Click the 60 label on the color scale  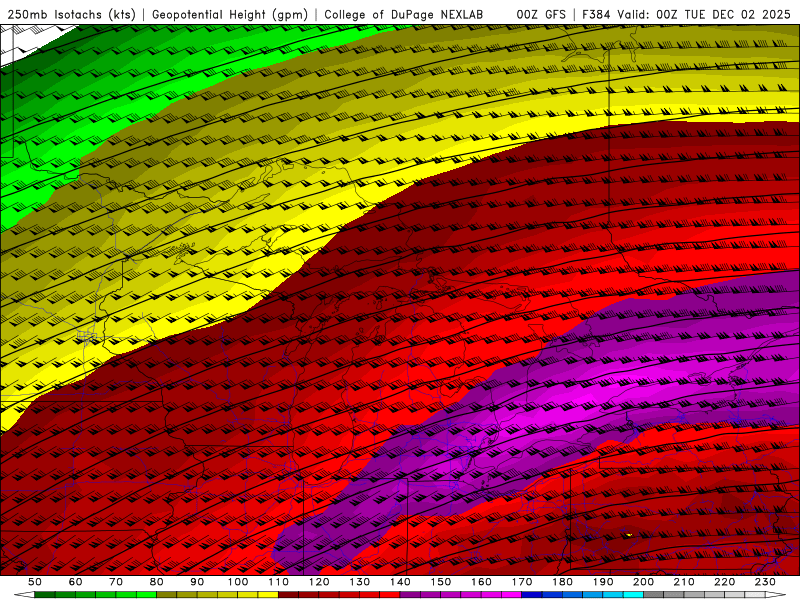[x=76, y=582]
